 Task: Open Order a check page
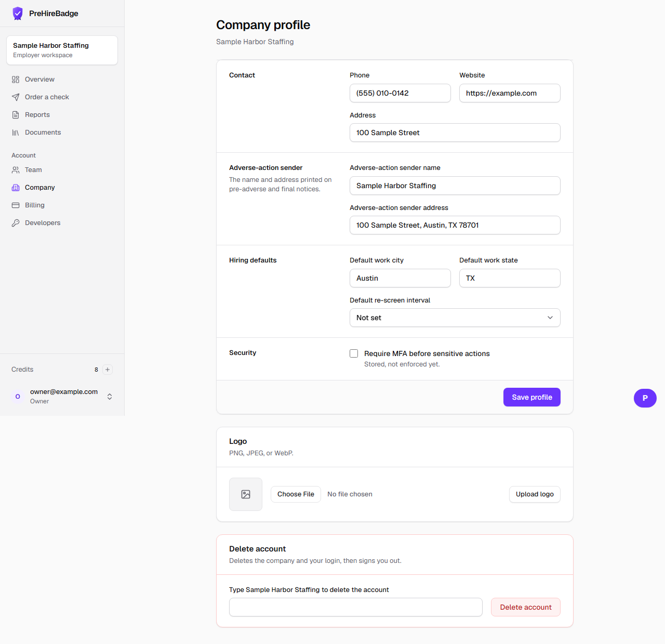[62, 97]
